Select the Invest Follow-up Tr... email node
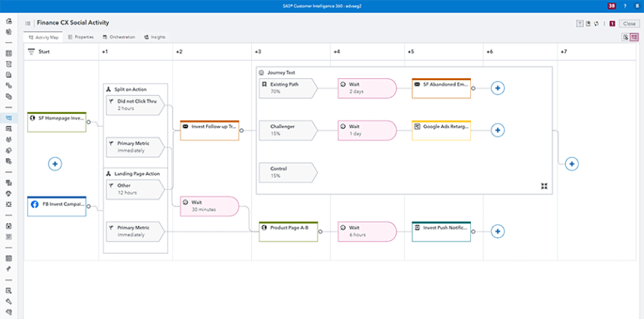This screenshot has height=319, width=644. click(x=209, y=131)
